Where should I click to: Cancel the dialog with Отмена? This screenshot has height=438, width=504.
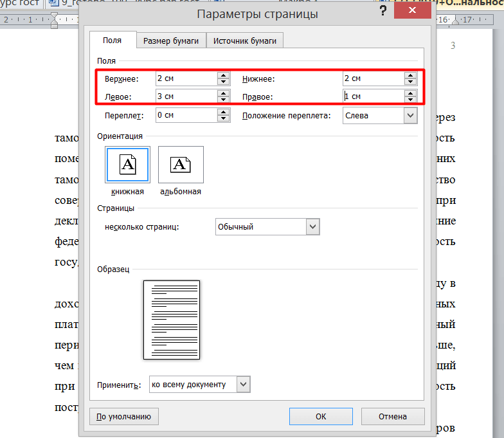point(393,417)
